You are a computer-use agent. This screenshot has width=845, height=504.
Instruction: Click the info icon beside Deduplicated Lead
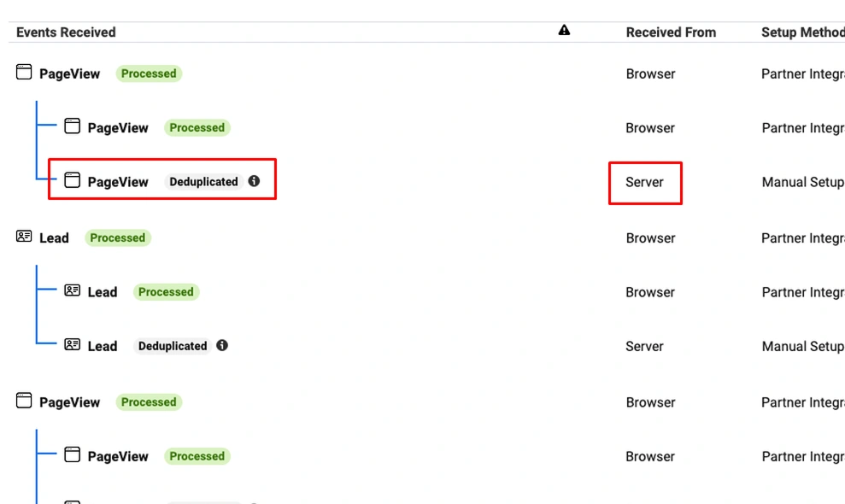tap(222, 345)
